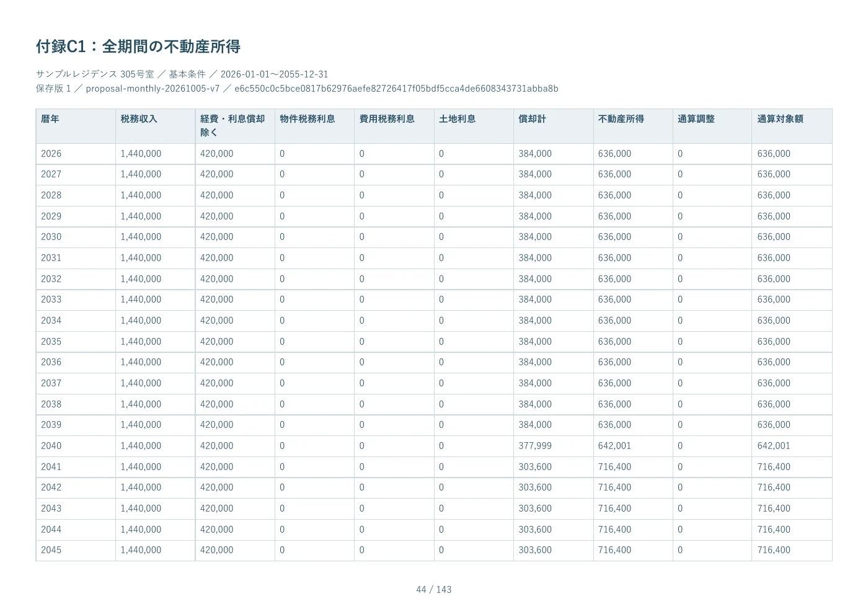This screenshot has width=868, height=614.
Task: Select the 2028 year cell
Action: point(76,195)
